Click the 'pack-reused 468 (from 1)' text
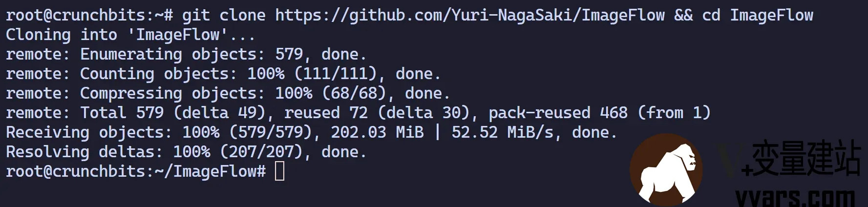 tap(599, 113)
